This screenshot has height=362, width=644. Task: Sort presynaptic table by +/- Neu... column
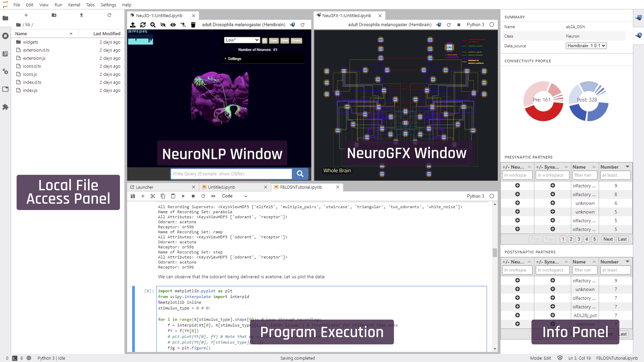[517, 167]
